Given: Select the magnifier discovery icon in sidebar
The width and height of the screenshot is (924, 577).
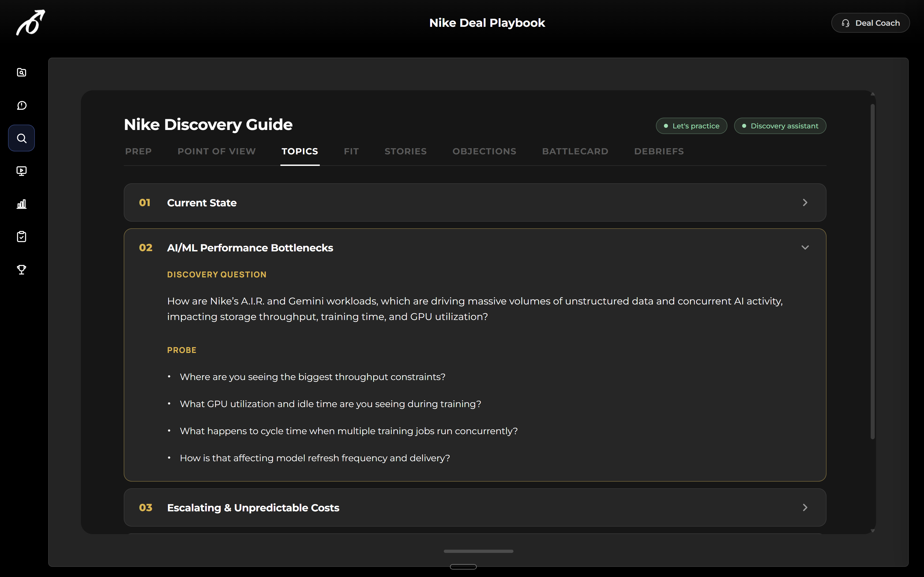Looking at the screenshot, I should point(22,138).
